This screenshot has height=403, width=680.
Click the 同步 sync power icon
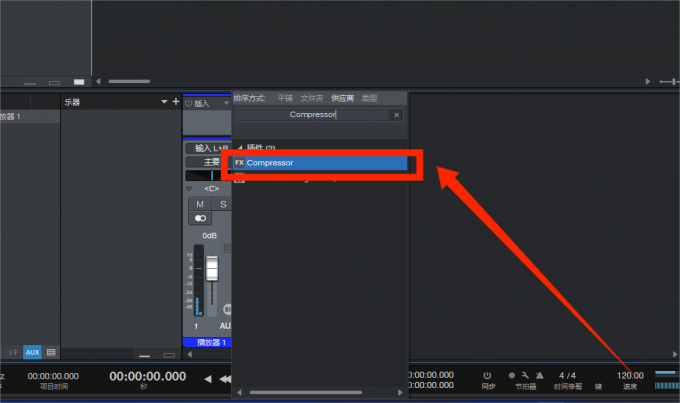(487, 376)
